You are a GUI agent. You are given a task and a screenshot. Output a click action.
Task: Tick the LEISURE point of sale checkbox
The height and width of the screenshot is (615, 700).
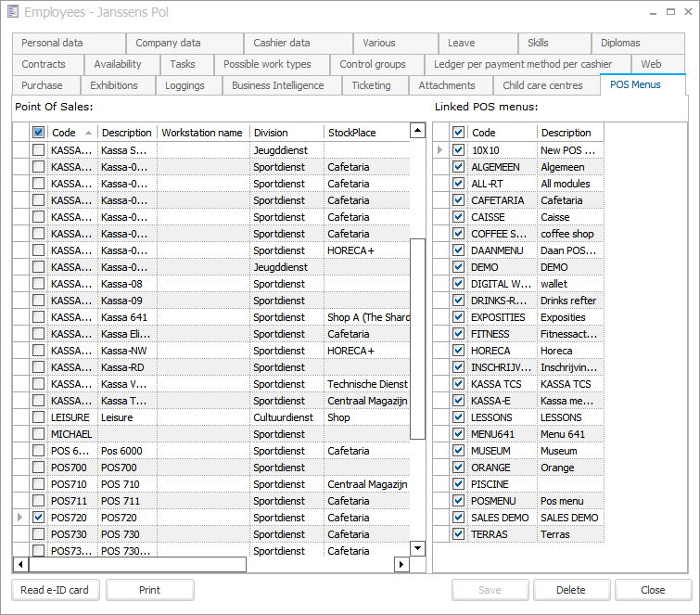pyautogui.click(x=38, y=417)
